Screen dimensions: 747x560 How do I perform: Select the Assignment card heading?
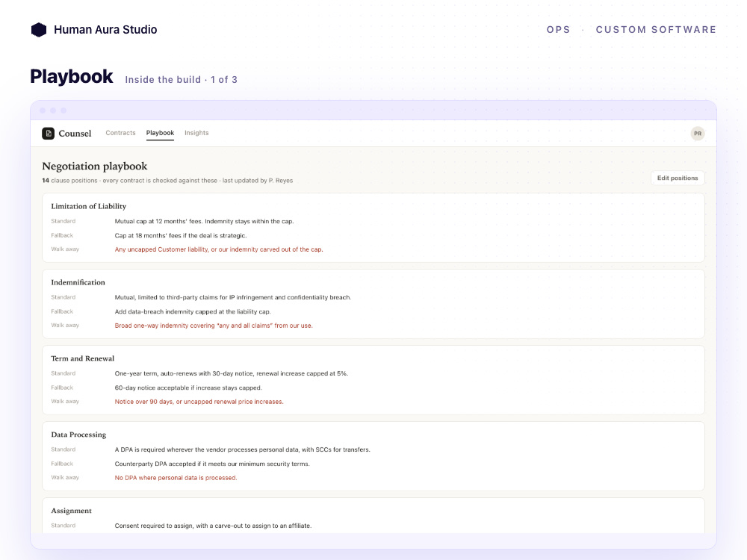click(x=71, y=511)
